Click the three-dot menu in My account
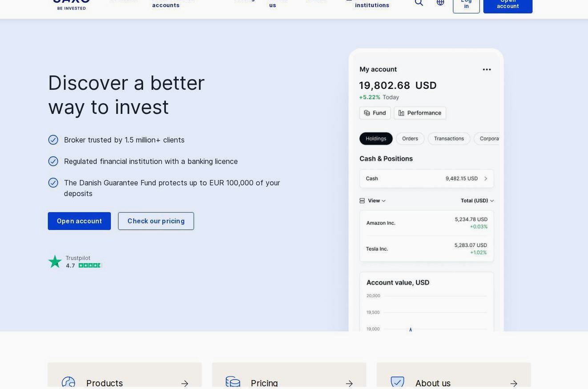 pyautogui.click(x=487, y=69)
